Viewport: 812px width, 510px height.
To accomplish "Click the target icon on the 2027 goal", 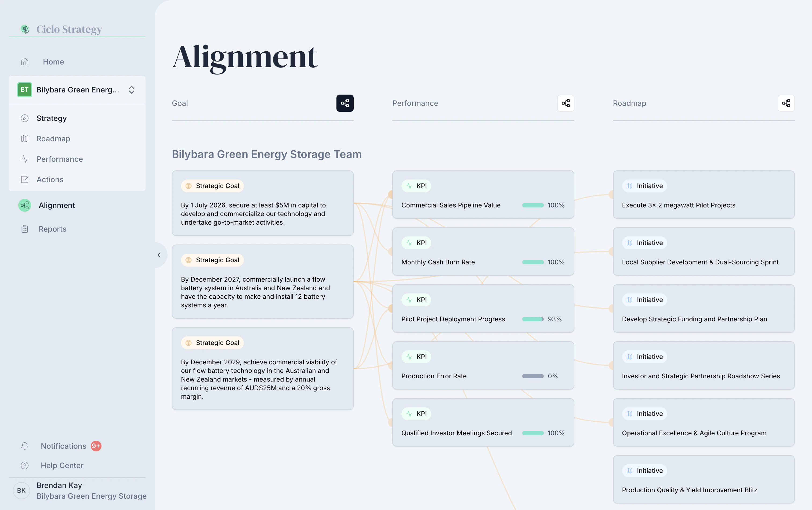I will click(189, 260).
